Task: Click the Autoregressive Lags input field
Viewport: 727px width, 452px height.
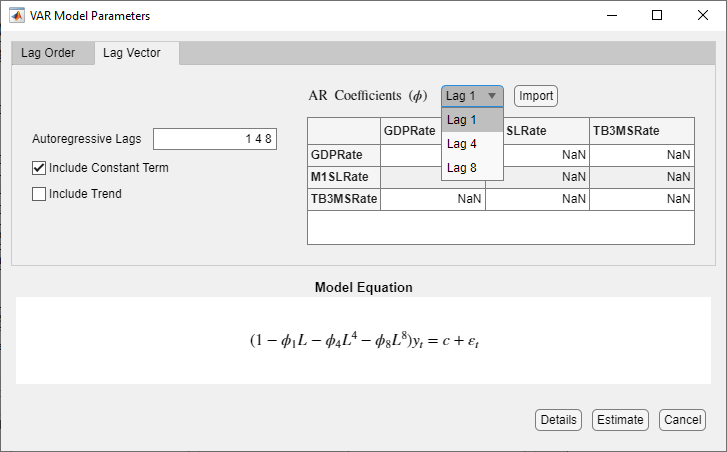Action: (215, 139)
